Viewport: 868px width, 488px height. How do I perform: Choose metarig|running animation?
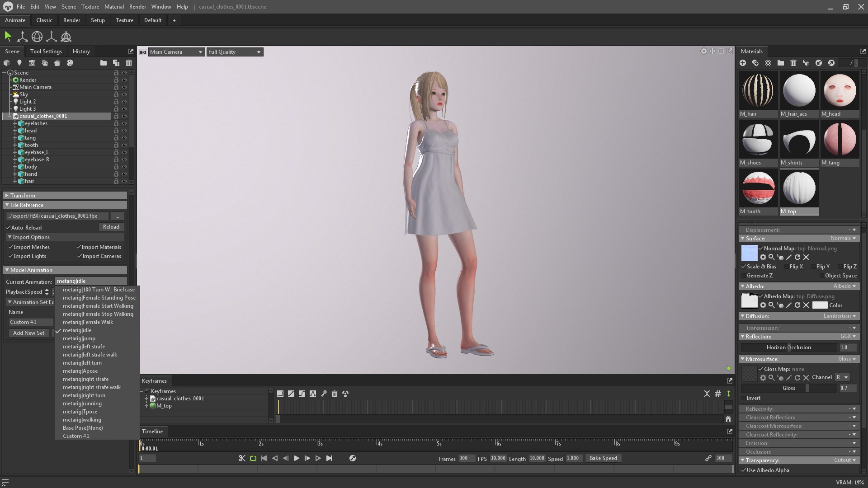pos(82,404)
